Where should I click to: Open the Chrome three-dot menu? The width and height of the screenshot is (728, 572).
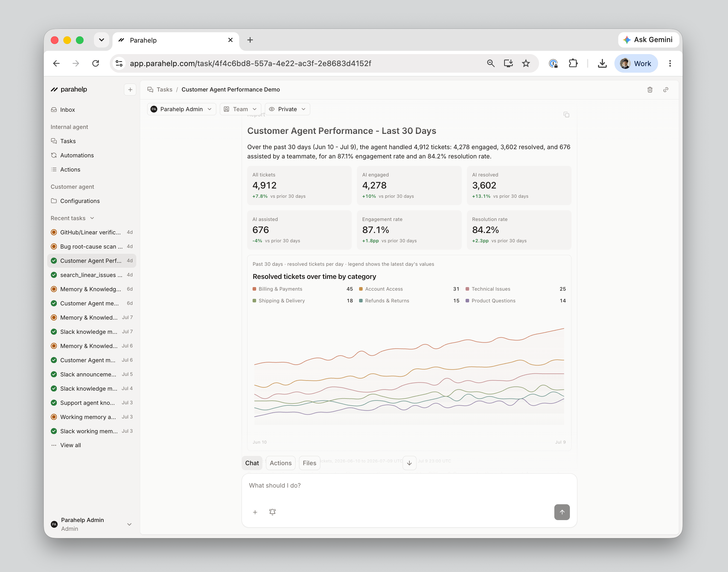670,63
